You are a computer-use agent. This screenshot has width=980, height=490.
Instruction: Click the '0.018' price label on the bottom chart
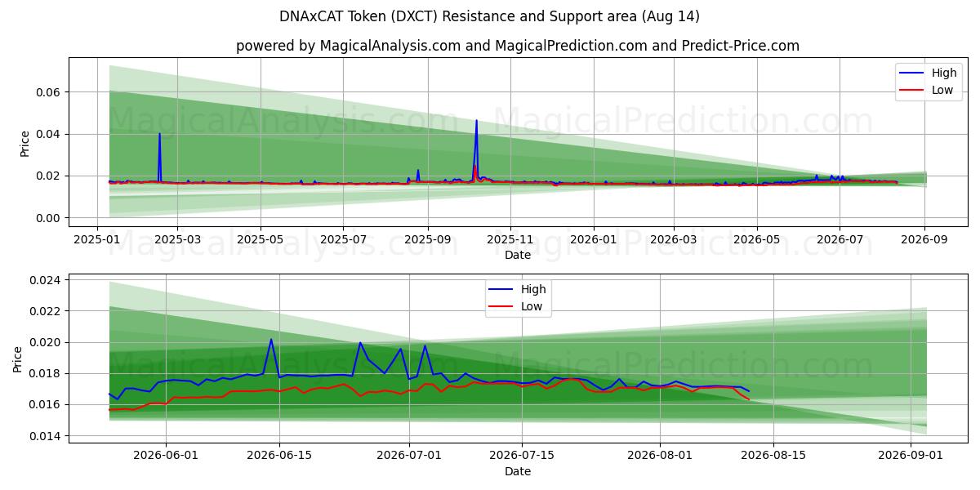pos(47,374)
